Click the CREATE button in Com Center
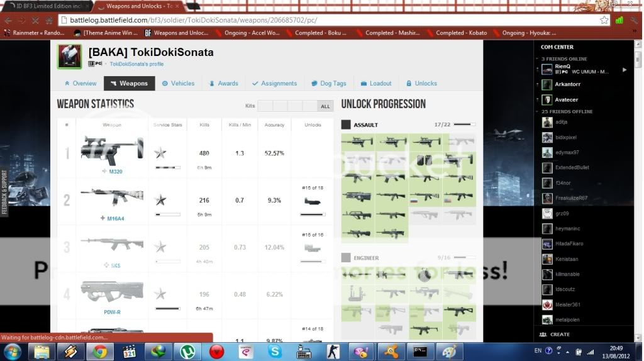The image size is (644, 361). pos(555,335)
